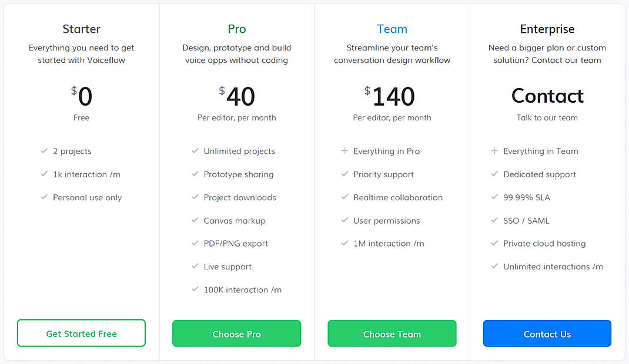Click the checkmark beside "99.99% SLA"
The width and height of the screenshot is (629, 364).
pos(494,197)
